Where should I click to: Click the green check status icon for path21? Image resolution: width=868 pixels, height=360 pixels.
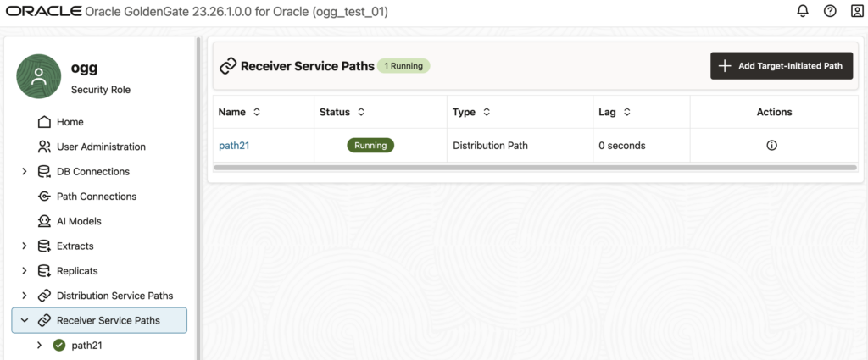(x=59, y=345)
